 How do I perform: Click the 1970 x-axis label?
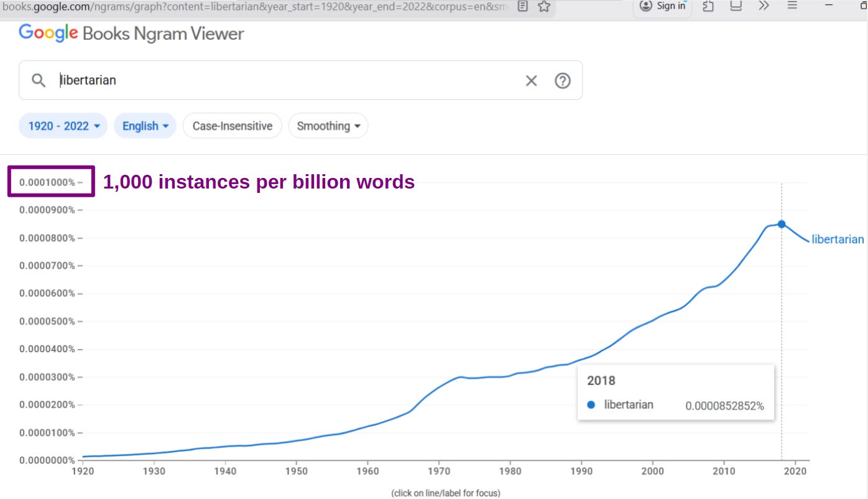(439, 472)
